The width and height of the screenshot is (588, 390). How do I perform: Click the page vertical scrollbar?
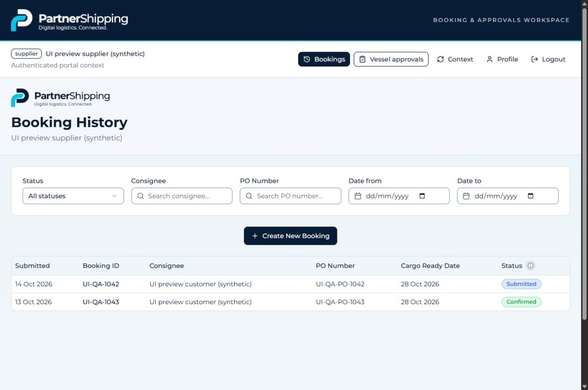coord(584,164)
